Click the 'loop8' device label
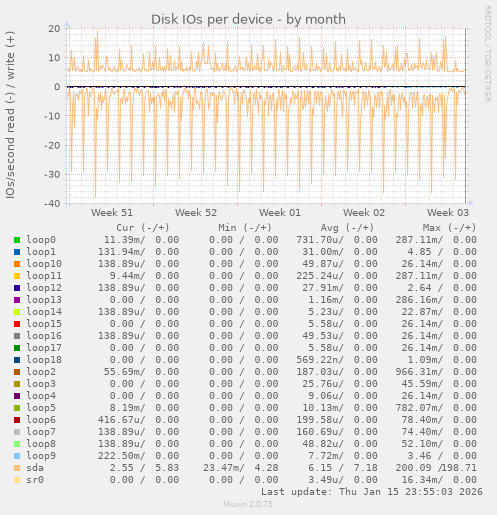This screenshot has height=515, width=497. point(41,444)
